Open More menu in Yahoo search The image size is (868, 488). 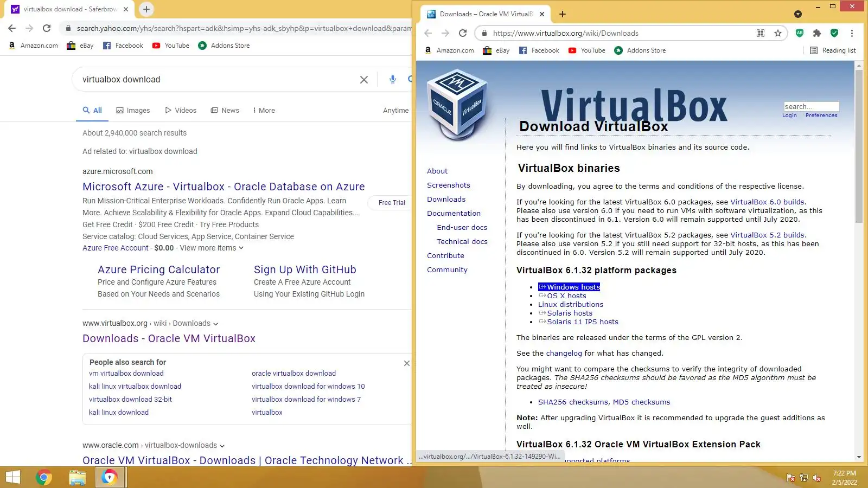264,110
